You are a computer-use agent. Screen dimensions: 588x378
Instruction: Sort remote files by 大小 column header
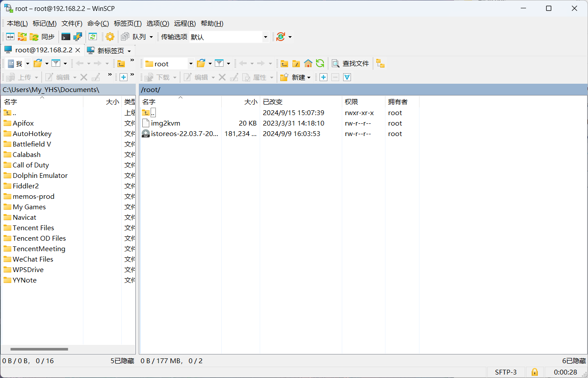point(241,102)
